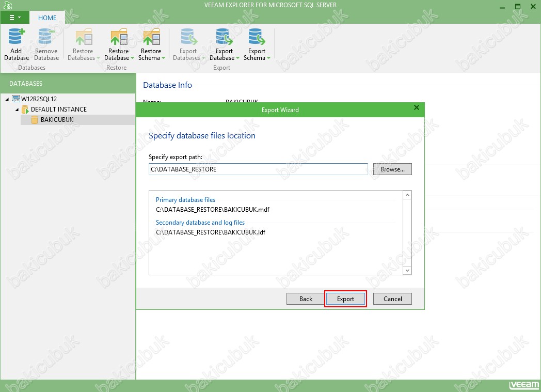Image resolution: width=541 pixels, height=392 pixels.
Task: Minimize the Veeam Explorer window
Action: tap(502, 7)
